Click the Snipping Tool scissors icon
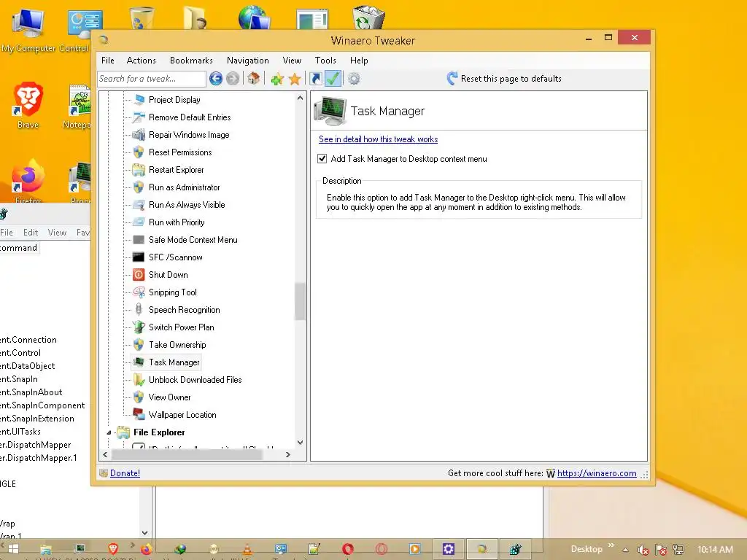Viewport: 747px width, 560px height. coord(139,292)
